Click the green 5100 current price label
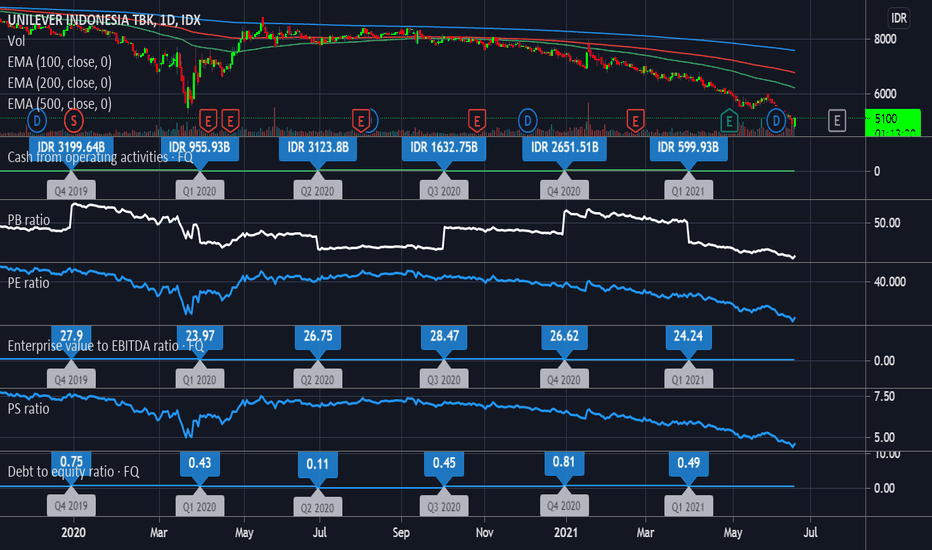Image resolution: width=932 pixels, height=550 pixels. [x=893, y=122]
